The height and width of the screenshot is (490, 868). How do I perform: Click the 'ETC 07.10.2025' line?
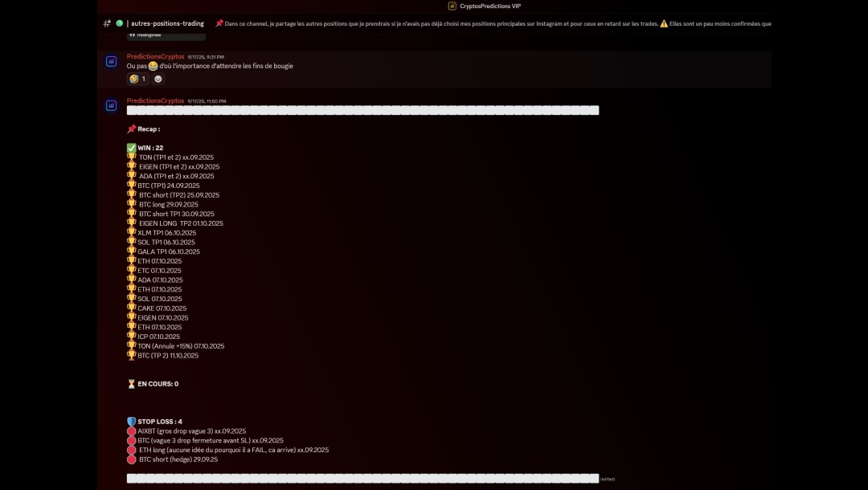159,271
